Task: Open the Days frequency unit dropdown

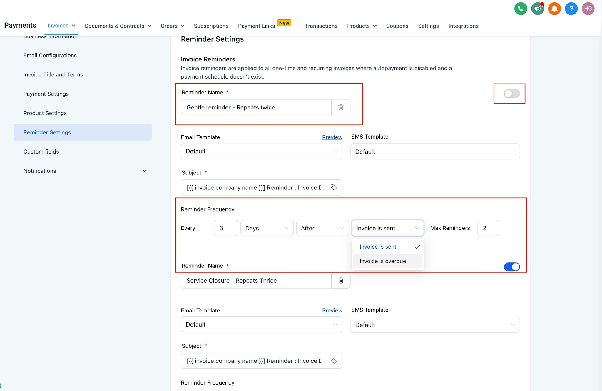Action: [267, 228]
